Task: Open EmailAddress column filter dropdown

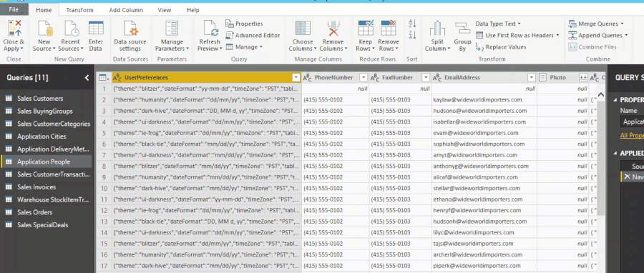Action: tap(532, 77)
